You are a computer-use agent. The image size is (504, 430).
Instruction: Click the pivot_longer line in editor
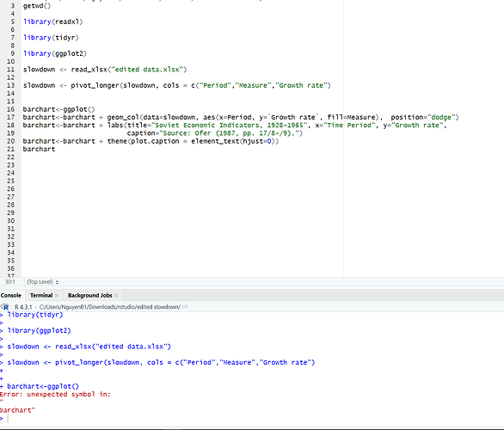[x=177, y=85]
